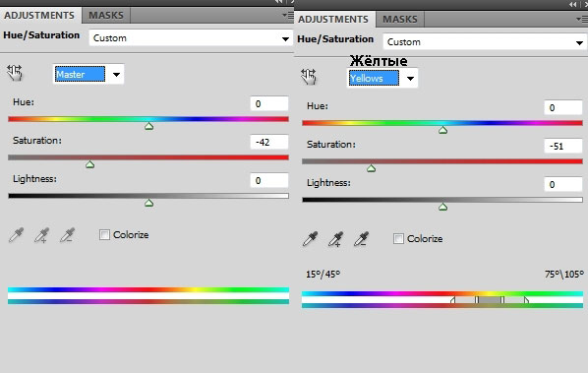The height and width of the screenshot is (373, 588).
Task: Click Hue value field in Master panel
Action: [x=269, y=103]
